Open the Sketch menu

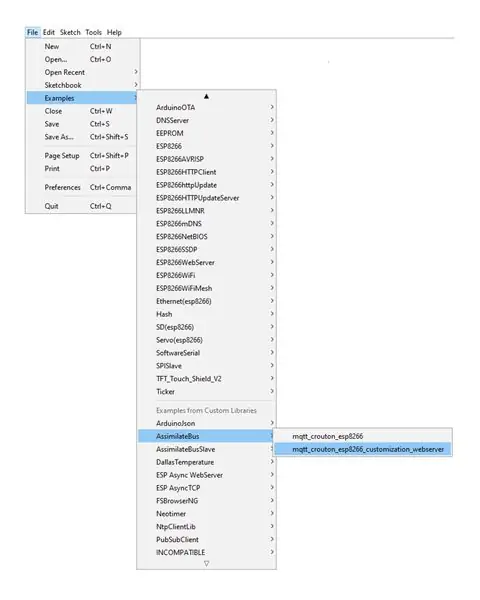70,33
